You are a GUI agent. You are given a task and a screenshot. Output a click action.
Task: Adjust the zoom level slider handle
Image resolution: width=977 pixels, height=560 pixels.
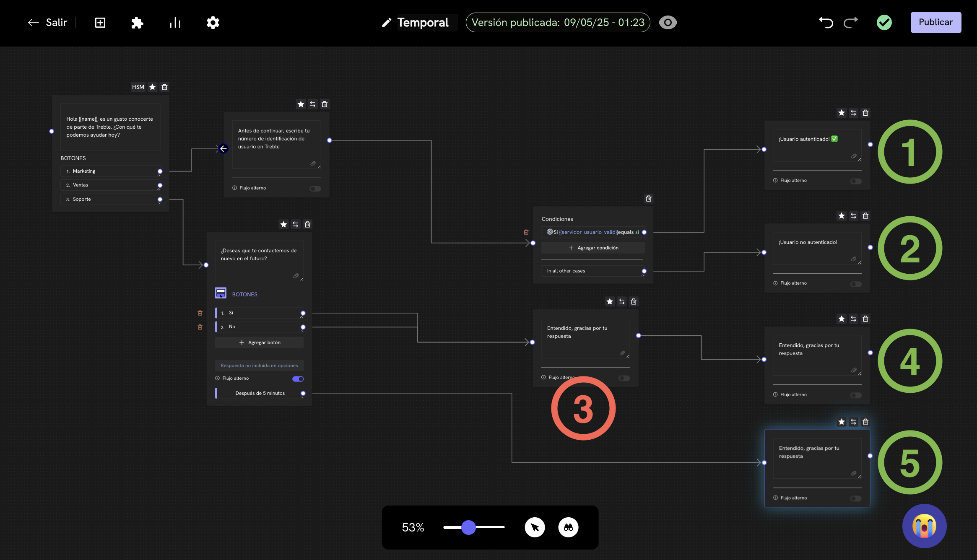(x=468, y=527)
